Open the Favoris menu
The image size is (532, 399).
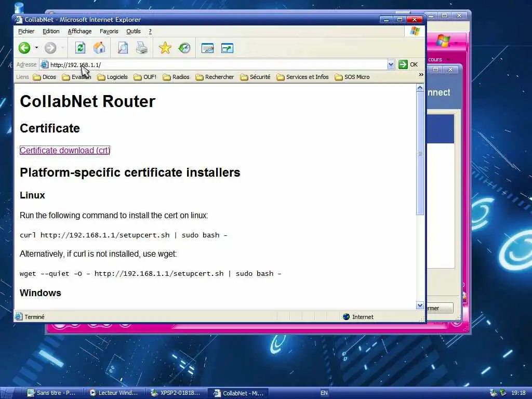tap(109, 31)
